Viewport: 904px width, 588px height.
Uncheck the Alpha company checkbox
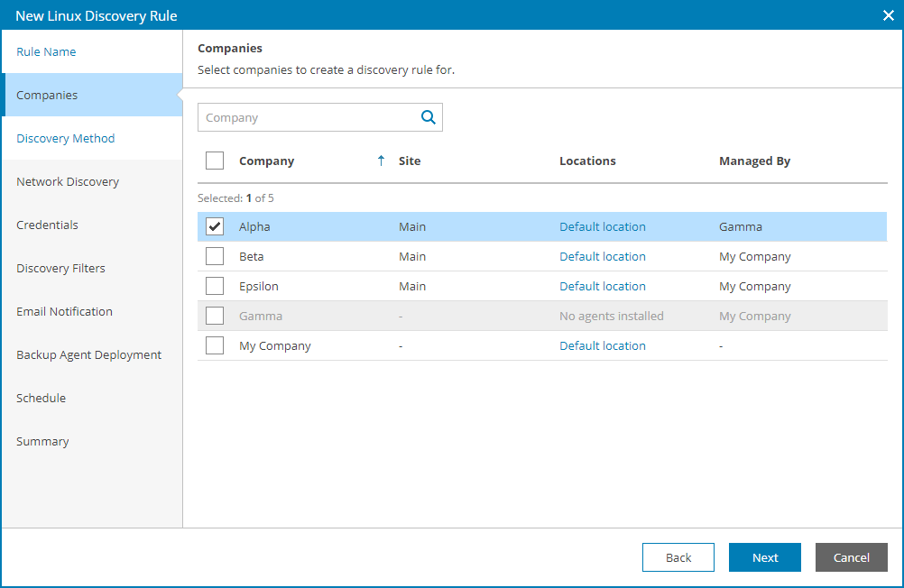click(x=215, y=226)
